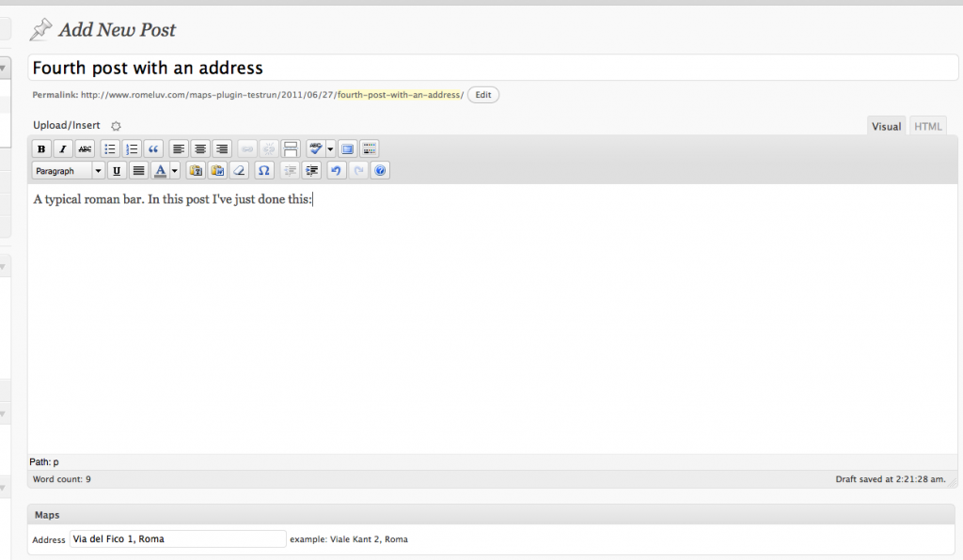
Task: Insert a blockquote
Action: point(153,148)
